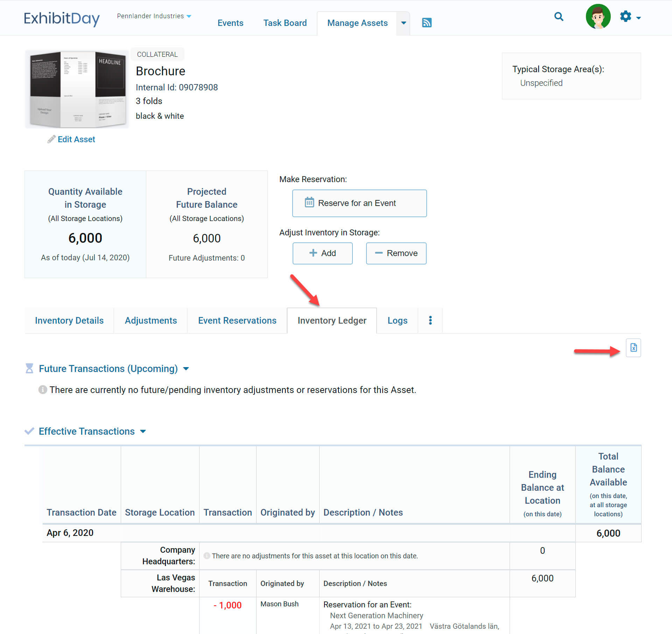Click the settings gear icon

click(x=626, y=16)
